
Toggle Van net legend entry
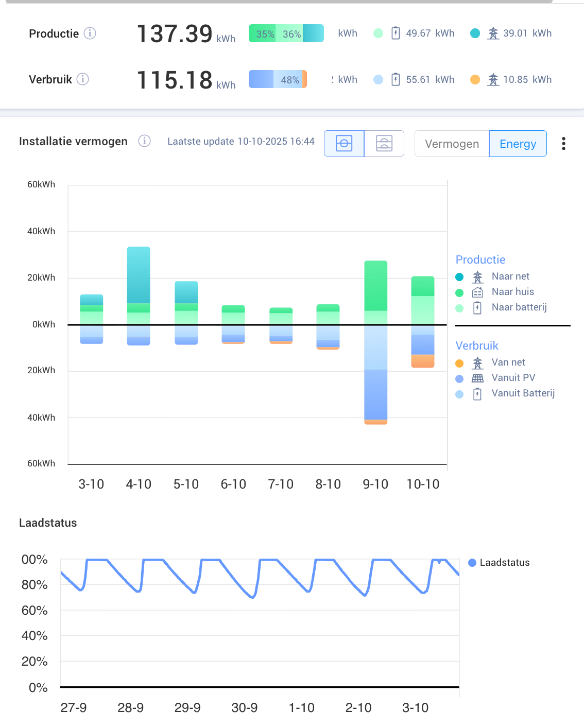[x=508, y=362]
